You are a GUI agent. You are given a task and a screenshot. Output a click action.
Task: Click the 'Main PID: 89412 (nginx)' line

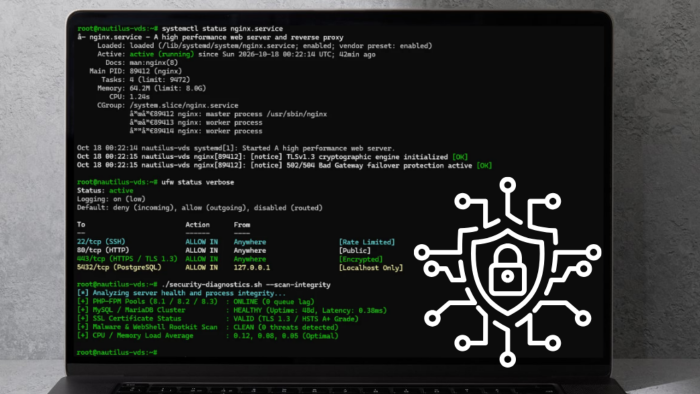coord(136,71)
